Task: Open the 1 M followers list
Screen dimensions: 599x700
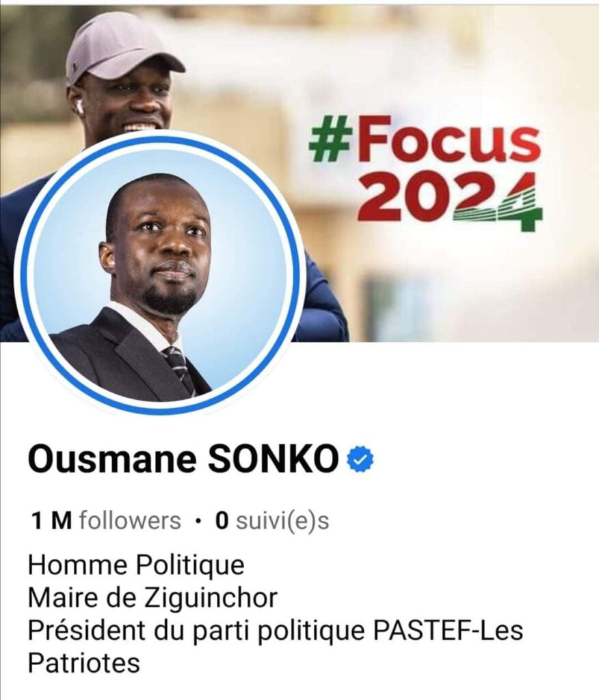Action: (x=106, y=520)
